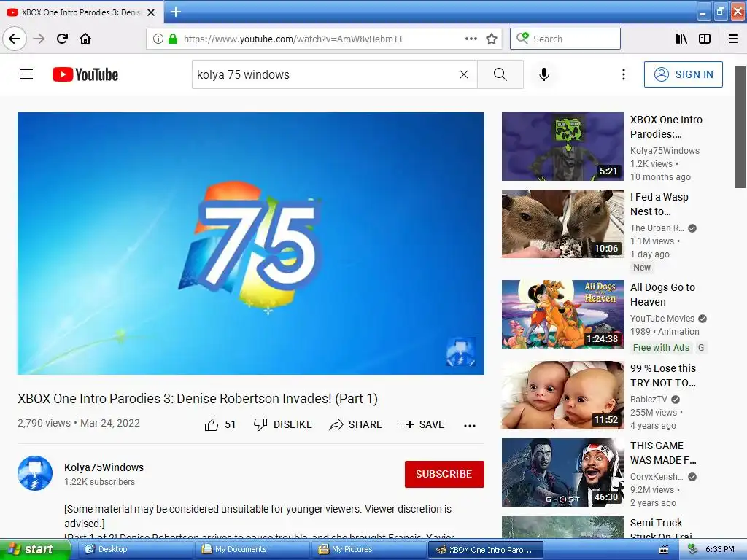Open 'XBOX One Intro Parodies:...' sidebar title
Screen dimensions: 747x560
(666, 127)
